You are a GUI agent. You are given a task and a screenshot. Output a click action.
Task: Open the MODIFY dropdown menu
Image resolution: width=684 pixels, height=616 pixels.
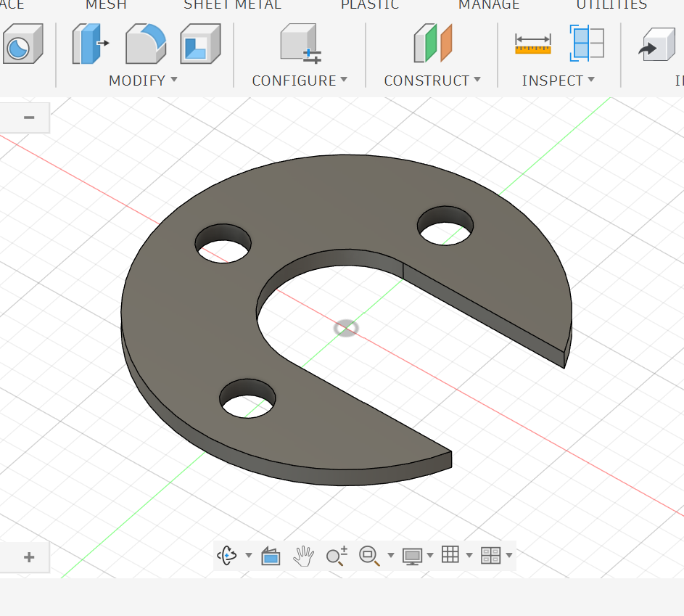[143, 81]
